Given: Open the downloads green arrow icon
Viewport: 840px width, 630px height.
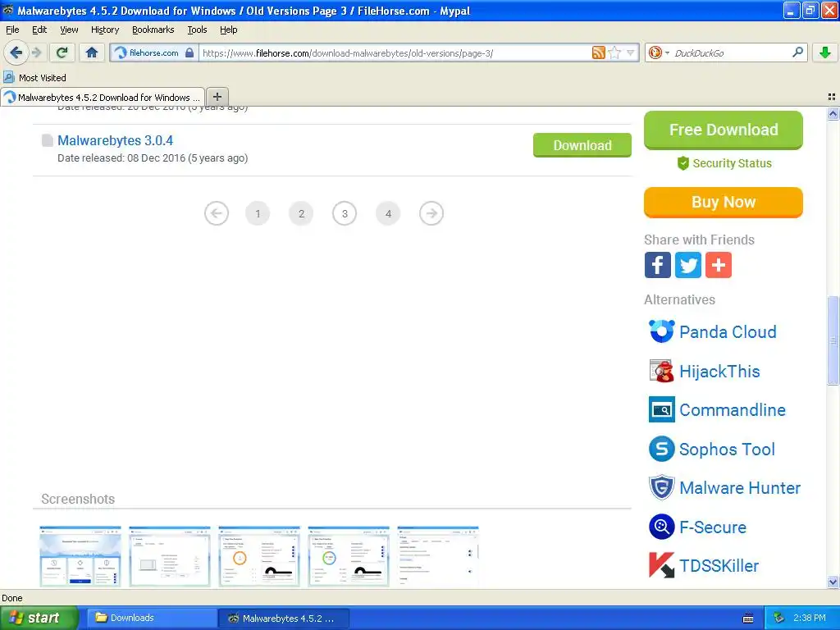Looking at the screenshot, I should tap(825, 52).
